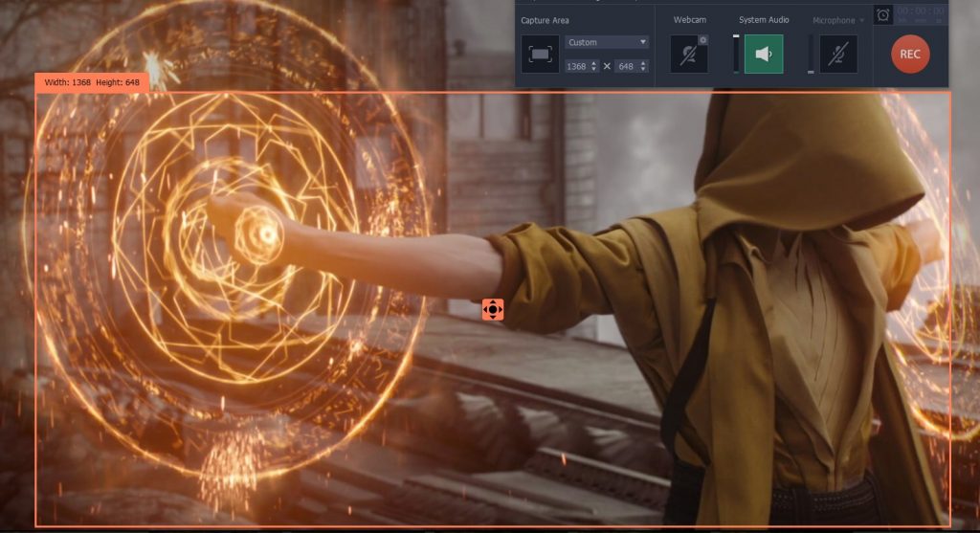Click the microphone volume slider
The image size is (980, 533).
click(x=811, y=55)
